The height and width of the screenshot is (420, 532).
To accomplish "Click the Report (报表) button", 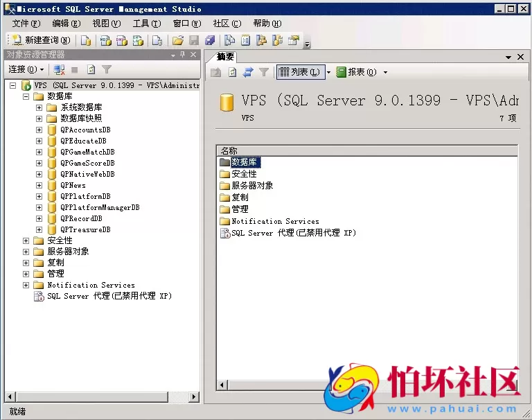I will click(x=356, y=72).
